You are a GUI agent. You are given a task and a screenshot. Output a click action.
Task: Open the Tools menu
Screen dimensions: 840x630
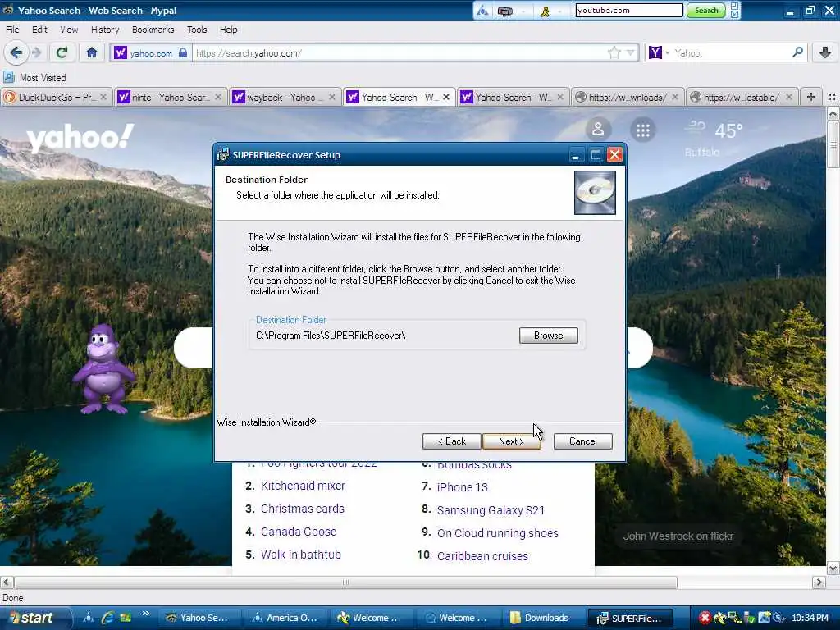coord(197,30)
